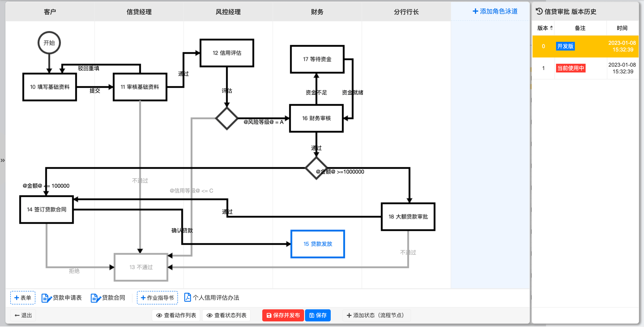Click the 贷款合同 form edit icon
Screen dimensions: 644x327
pos(96,298)
